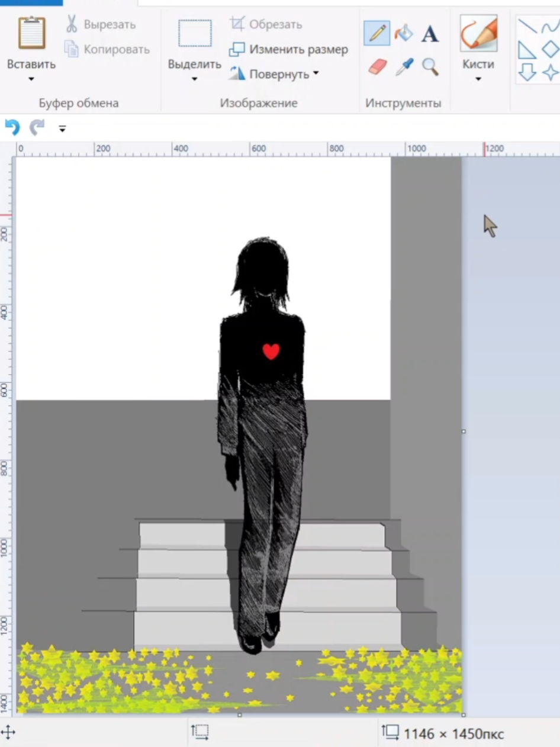Image resolution: width=560 pixels, height=747 pixels.
Task: Click the Изменить размер button
Action: 289,49
